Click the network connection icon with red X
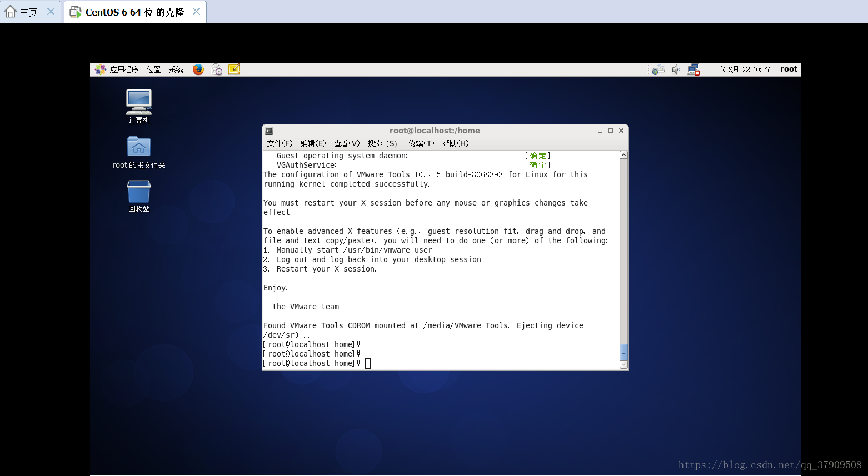 694,69
